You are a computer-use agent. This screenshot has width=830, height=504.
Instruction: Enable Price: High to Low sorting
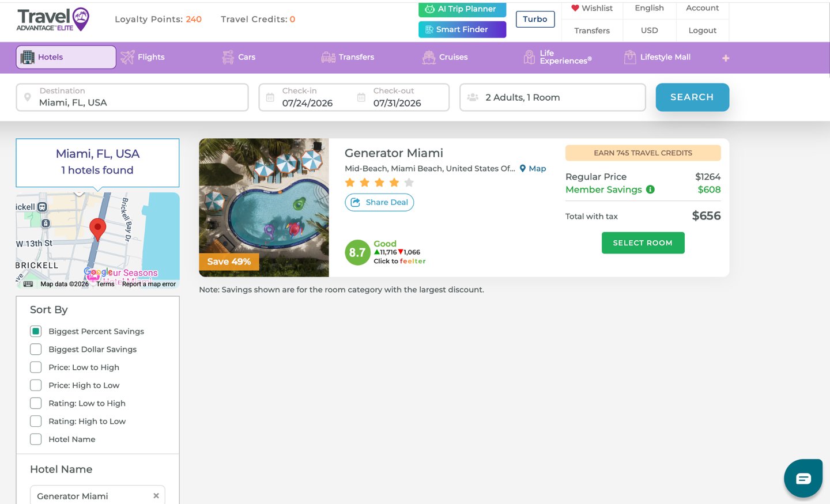(36, 385)
